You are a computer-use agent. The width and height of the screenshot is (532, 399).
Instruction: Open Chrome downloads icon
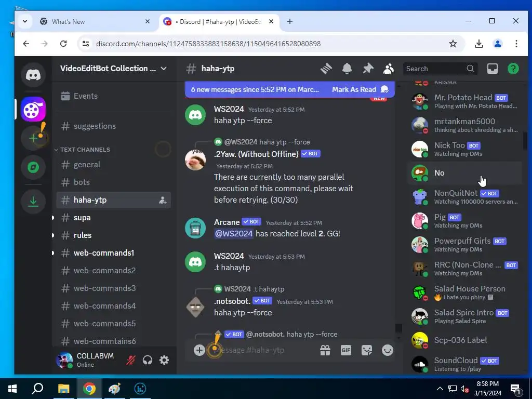(478, 44)
